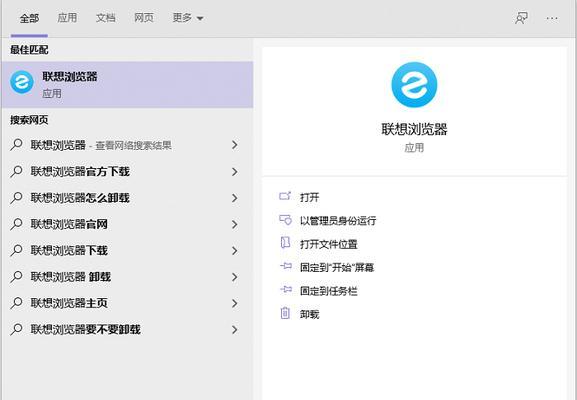Select suggestion 联想浏览器下载

[127, 251]
